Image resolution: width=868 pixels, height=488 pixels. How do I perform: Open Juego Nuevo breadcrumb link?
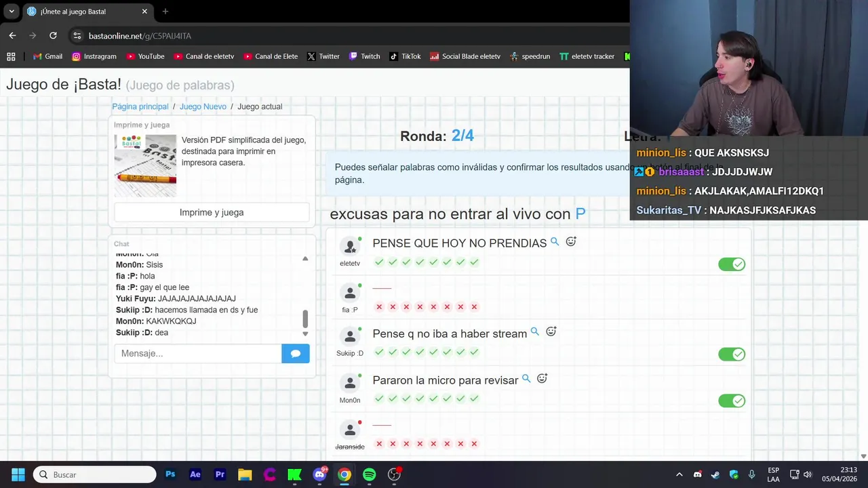coord(203,106)
